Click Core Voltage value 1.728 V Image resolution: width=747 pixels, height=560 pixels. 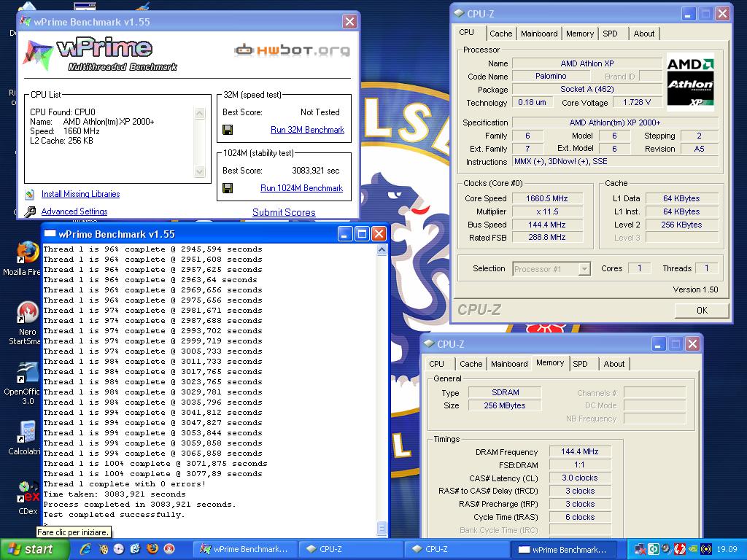[x=636, y=102]
